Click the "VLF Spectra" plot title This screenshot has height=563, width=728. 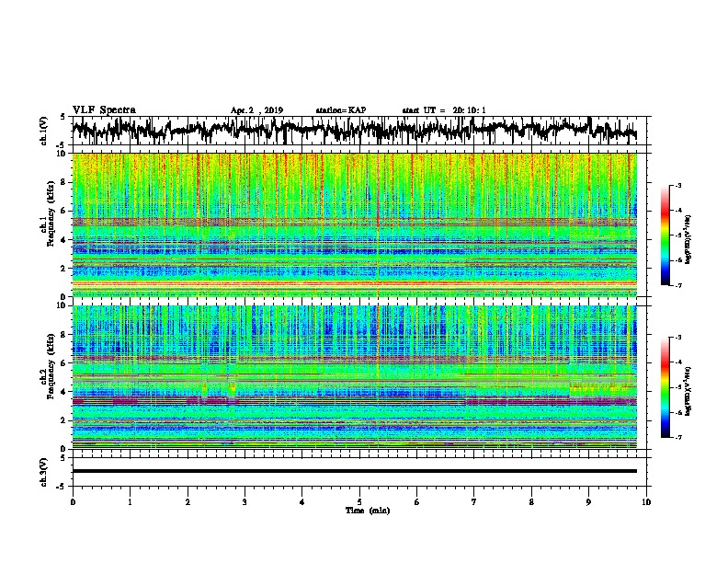click(x=104, y=110)
